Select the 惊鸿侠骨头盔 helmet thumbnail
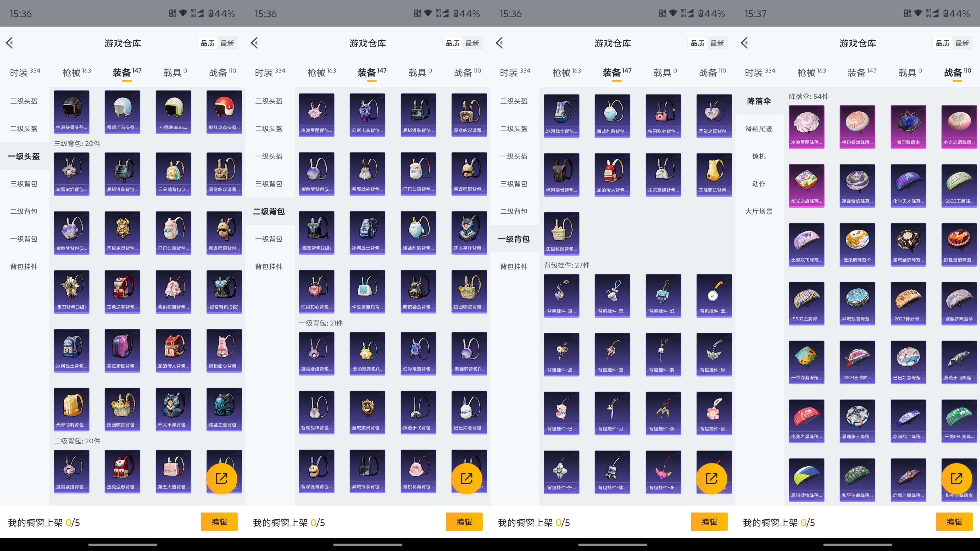 point(71,110)
